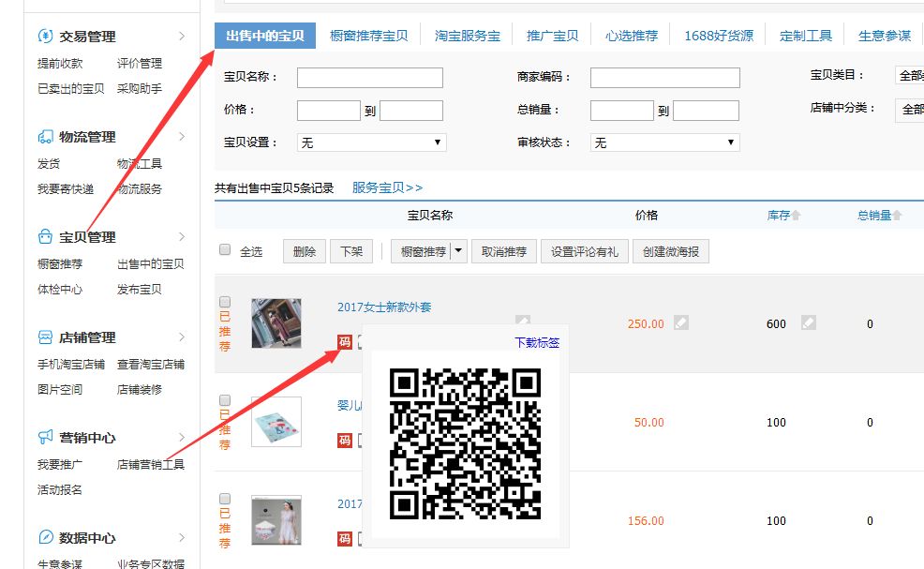Open 已卖出的宝贝 in the sidebar

click(70, 88)
